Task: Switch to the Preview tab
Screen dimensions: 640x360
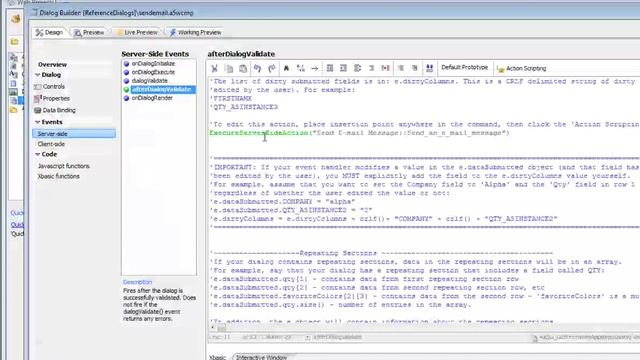Action: [x=89, y=32]
